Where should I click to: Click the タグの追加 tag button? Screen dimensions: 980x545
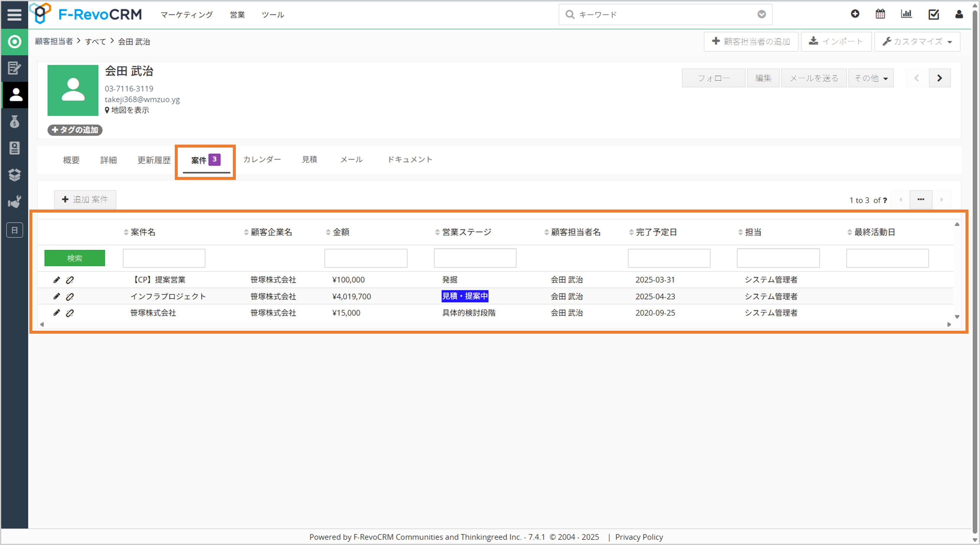click(x=75, y=130)
